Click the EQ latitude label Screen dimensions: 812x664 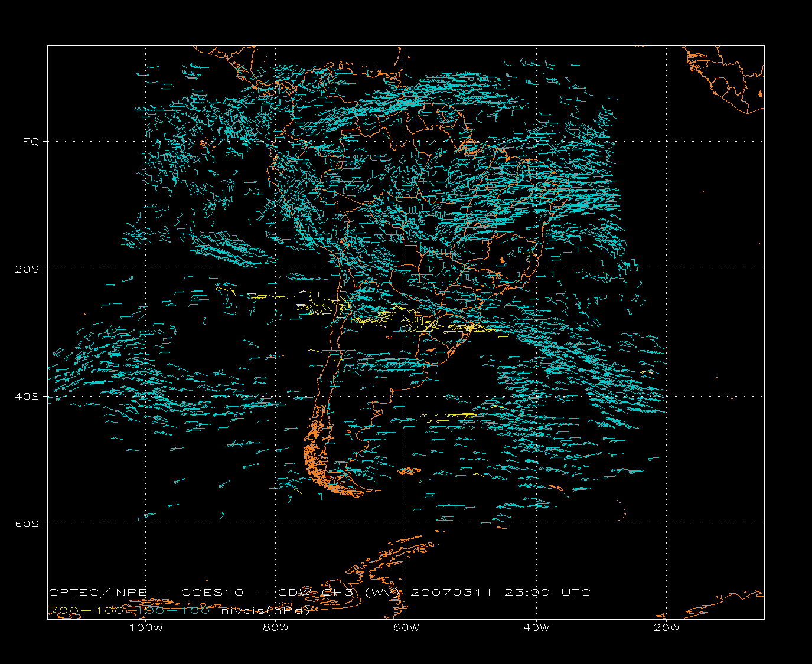click(x=31, y=142)
